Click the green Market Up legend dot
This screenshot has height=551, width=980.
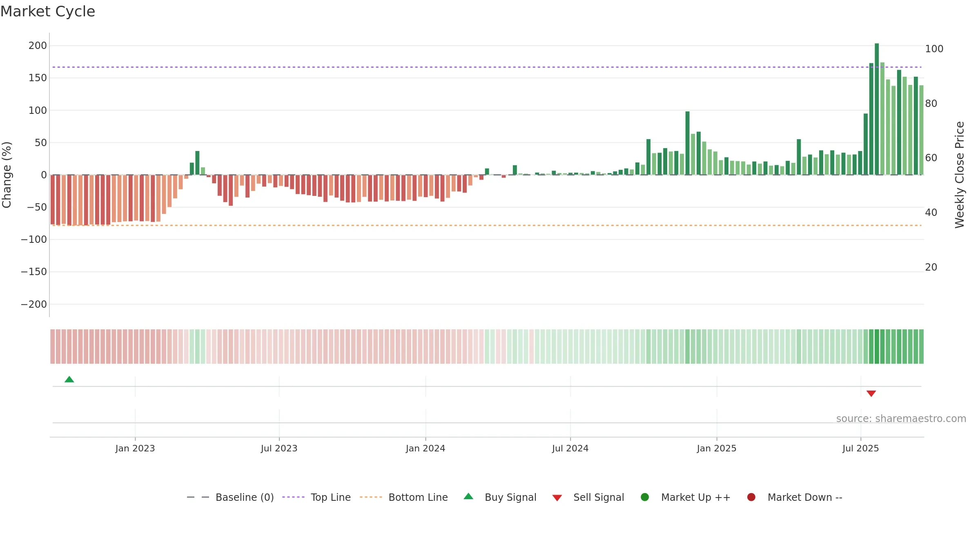click(x=645, y=497)
